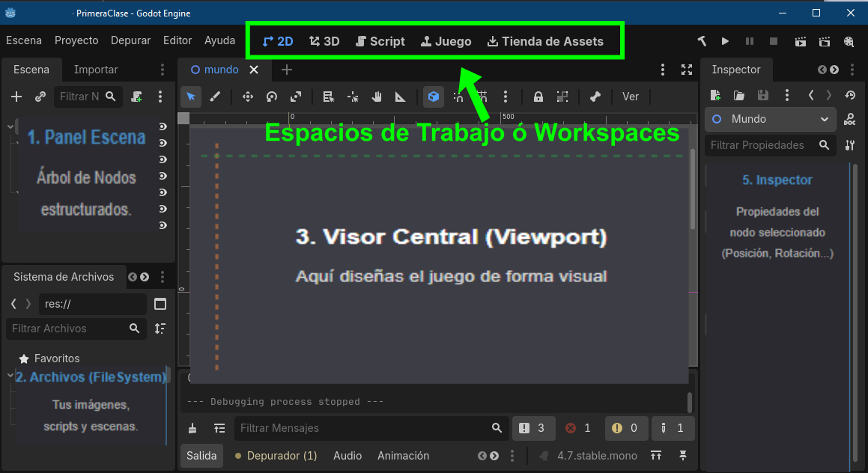Open Inspector dock options menu
The height and width of the screenshot is (473, 868).
pos(852,70)
